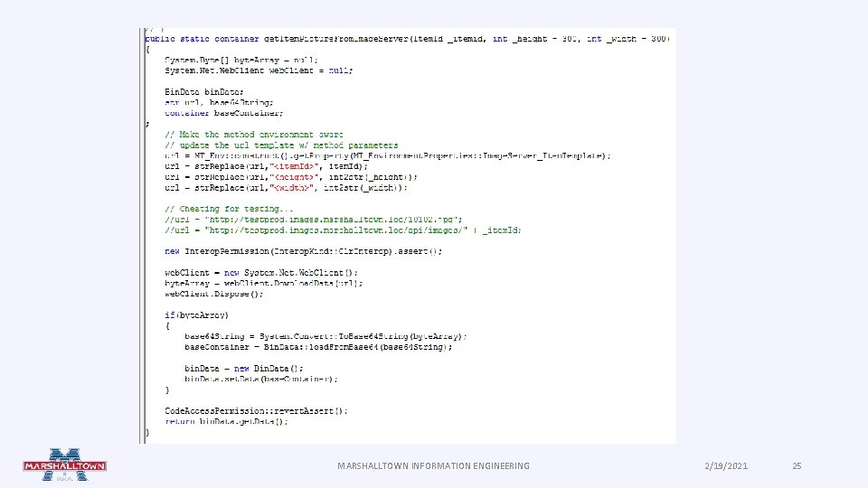
Task: Click the binData.setData(baseContainer) line
Action: tap(260, 379)
